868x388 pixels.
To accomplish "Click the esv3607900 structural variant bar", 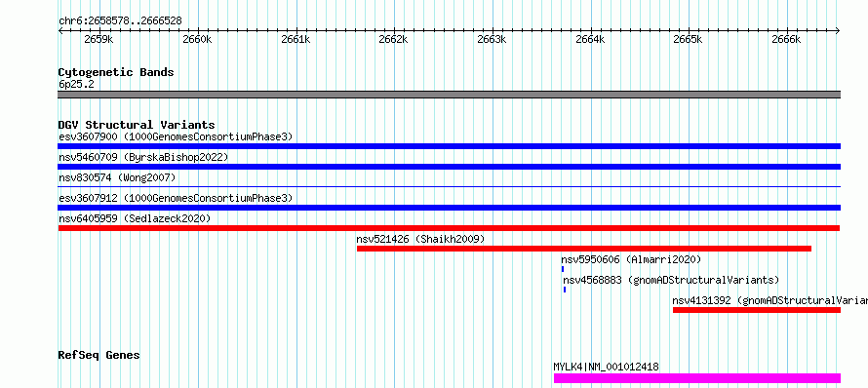I will pos(449,146).
